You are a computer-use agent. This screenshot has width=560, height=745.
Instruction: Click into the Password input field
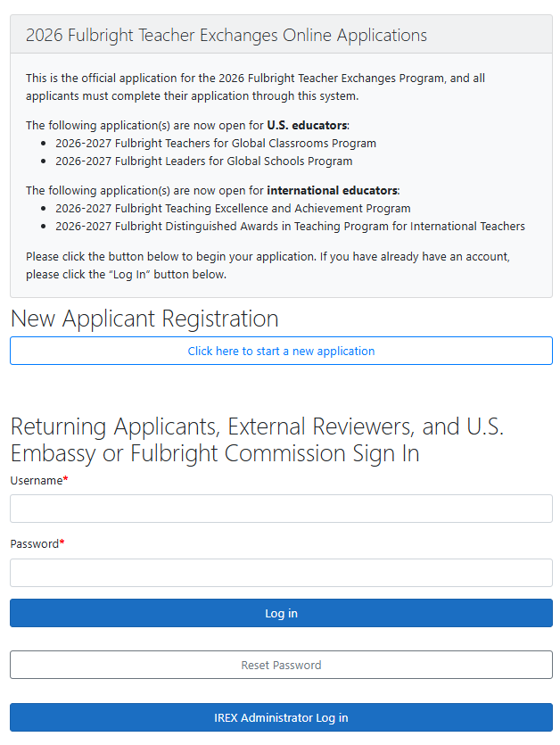[x=281, y=573]
